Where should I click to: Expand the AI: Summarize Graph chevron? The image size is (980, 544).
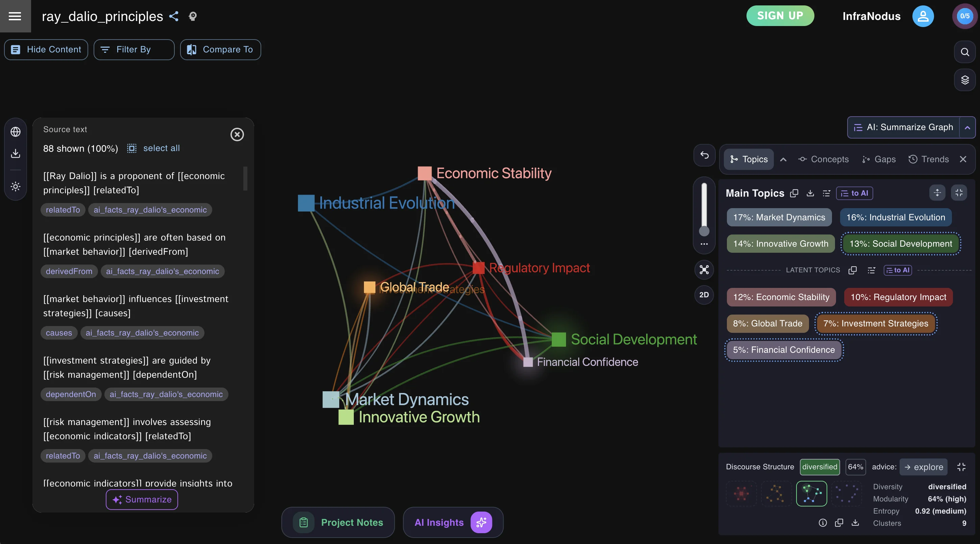(x=967, y=127)
